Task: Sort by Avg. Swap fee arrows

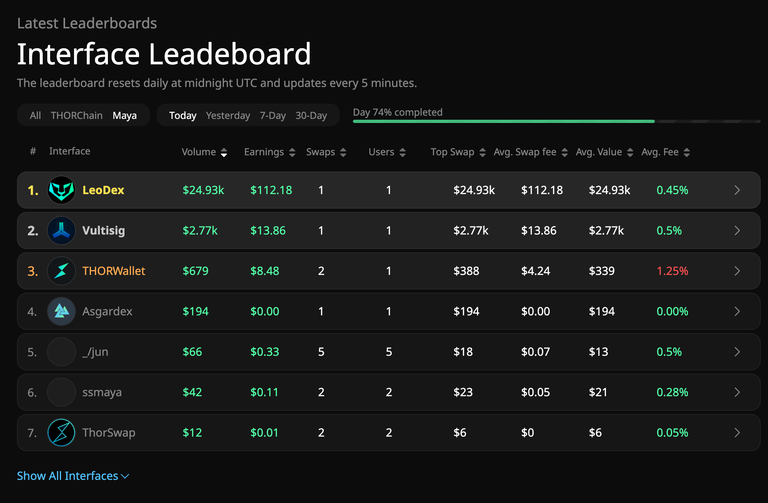Action: point(564,152)
